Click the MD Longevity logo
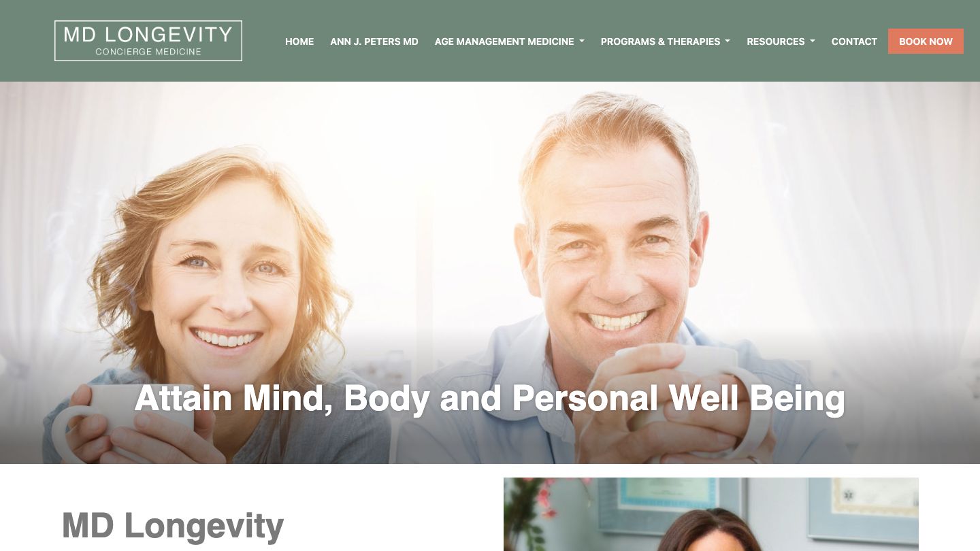The height and width of the screenshot is (551, 980). click(x=148, y=41)
